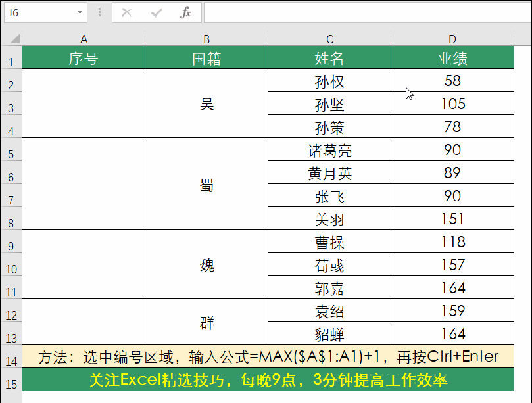Click 业绩 value 164 in 郭嘉 row

pos(452,288)
